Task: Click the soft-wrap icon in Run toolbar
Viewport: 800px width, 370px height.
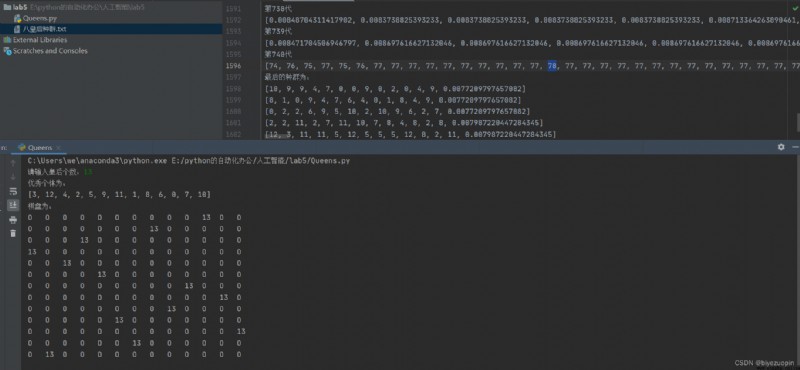Action: tap(13, 191)
